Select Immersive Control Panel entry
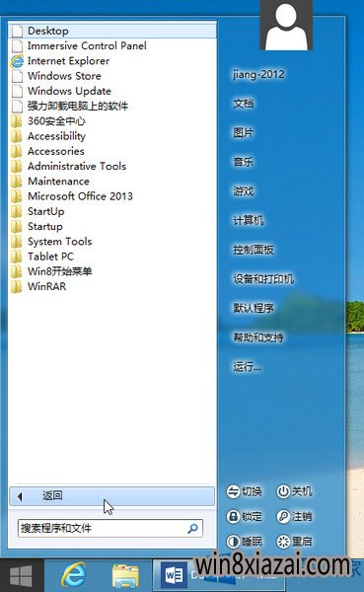The width and height of the screenshot is (364, 592). click(87, 45)
